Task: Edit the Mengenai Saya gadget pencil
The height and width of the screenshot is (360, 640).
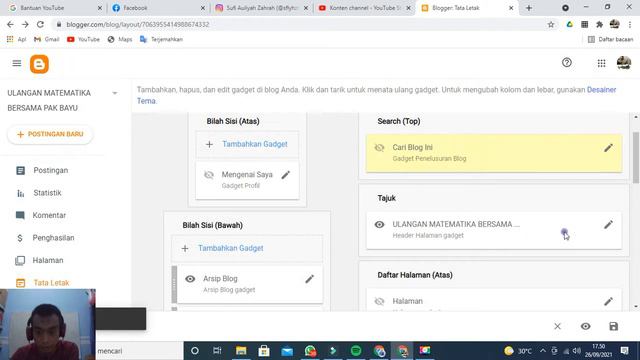Action: [x=286, y=175]
